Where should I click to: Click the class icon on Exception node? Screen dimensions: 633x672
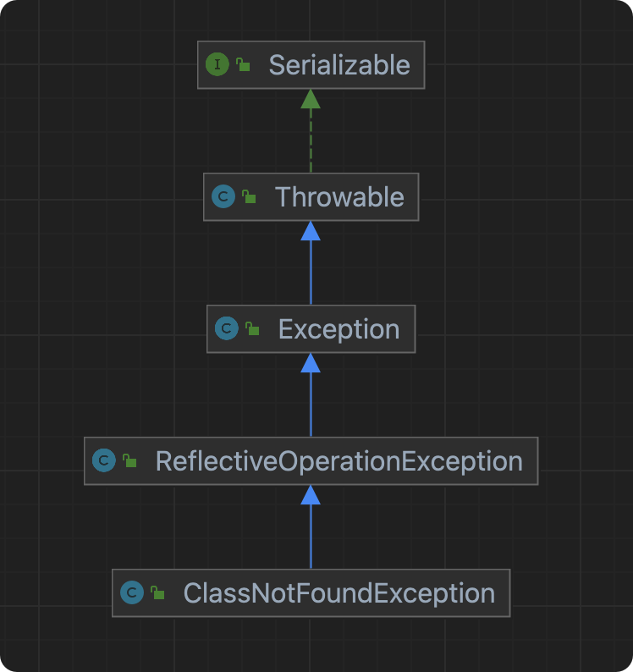coord(227,328)
